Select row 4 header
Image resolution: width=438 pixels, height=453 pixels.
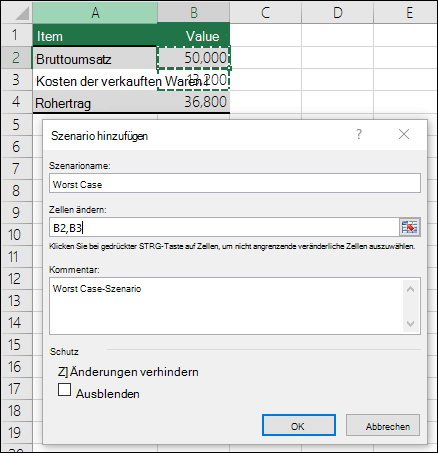(x=16, y=102)
